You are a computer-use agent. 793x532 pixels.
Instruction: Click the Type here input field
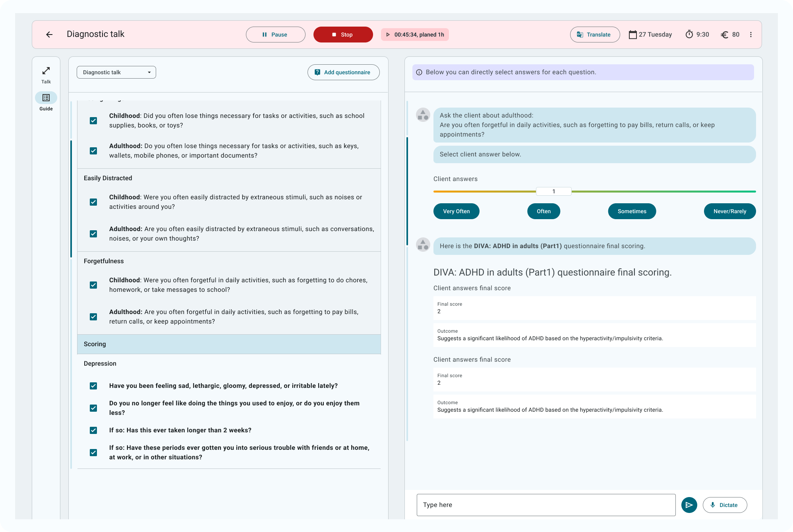(546, 505)
